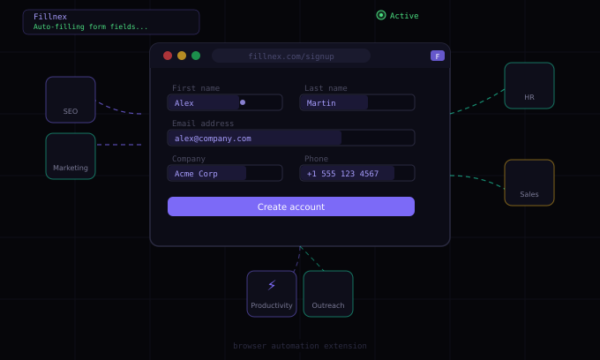Click the green maximize window dot

tap(196, 56)
